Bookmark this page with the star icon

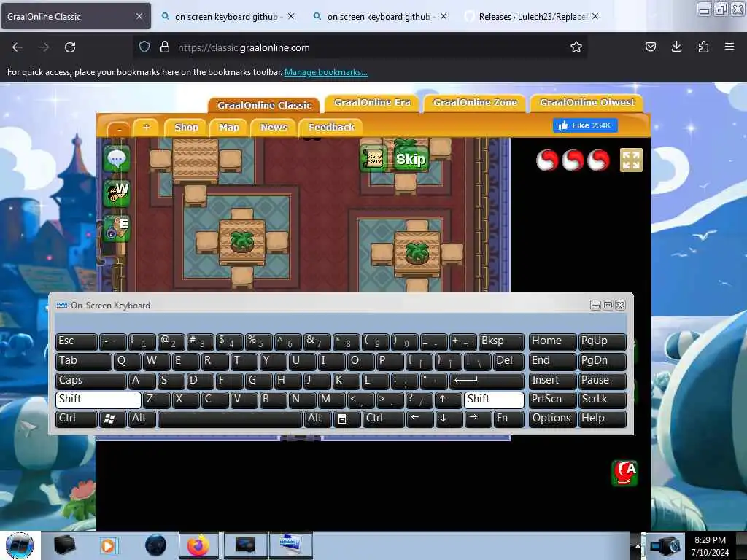tap(576, 47)
